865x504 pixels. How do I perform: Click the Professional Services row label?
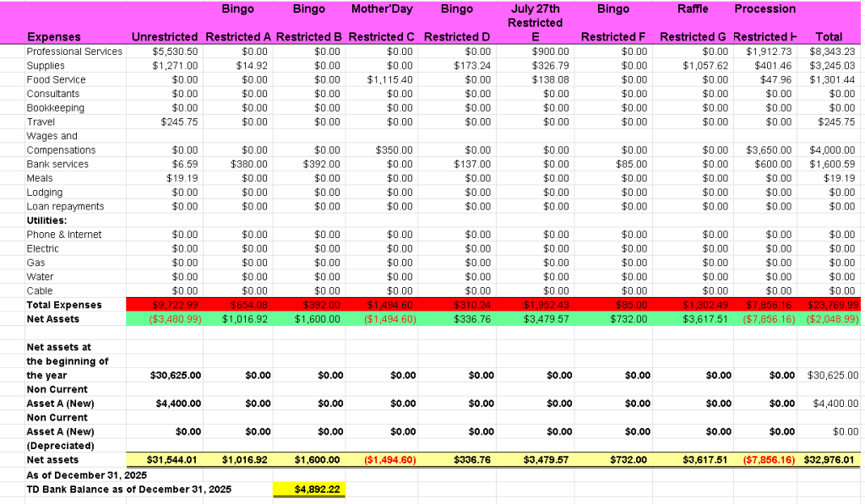click(x=74, y=51)
